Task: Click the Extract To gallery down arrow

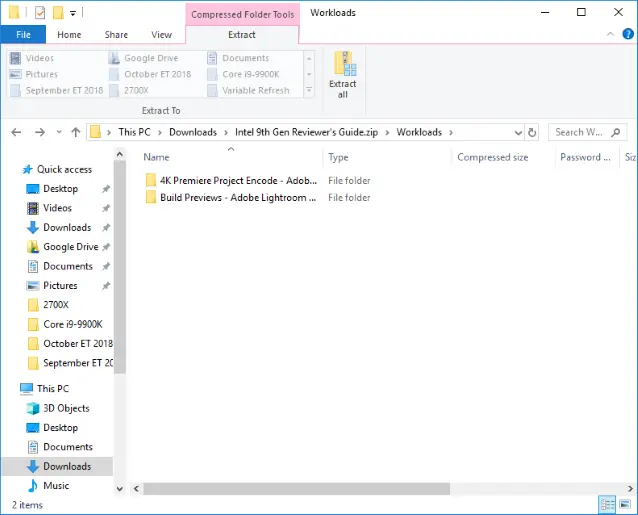Action: click(309, 74)
